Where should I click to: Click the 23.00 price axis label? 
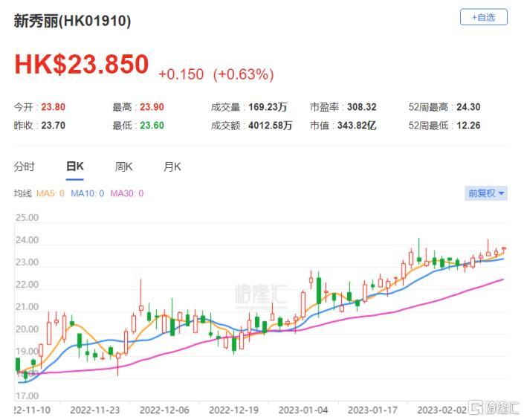pyautogui.click(x=27, y=262)
